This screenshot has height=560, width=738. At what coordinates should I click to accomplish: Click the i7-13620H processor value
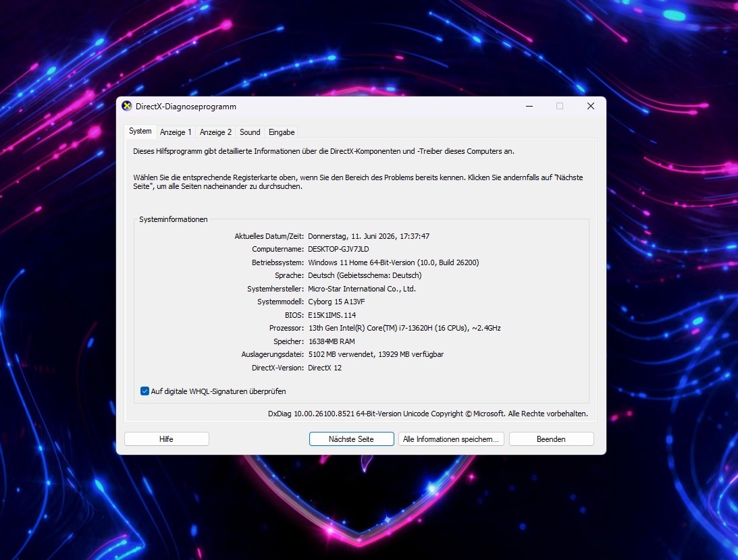coord(404,328)
